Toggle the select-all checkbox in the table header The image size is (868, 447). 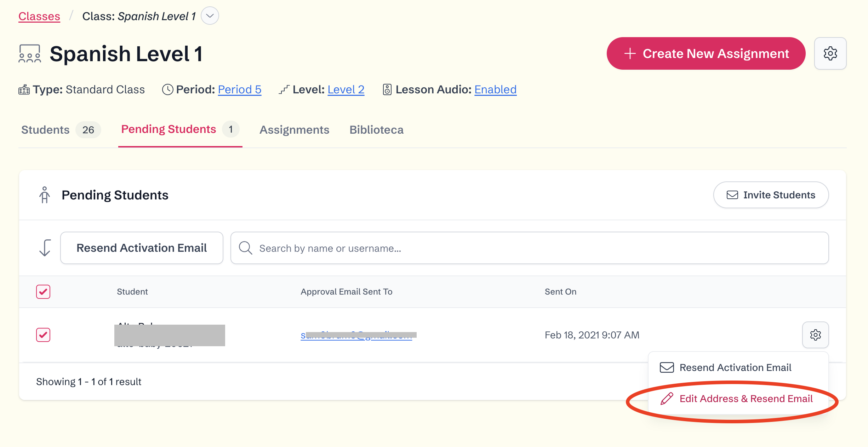pyautogui.click(x=43, y=292)
